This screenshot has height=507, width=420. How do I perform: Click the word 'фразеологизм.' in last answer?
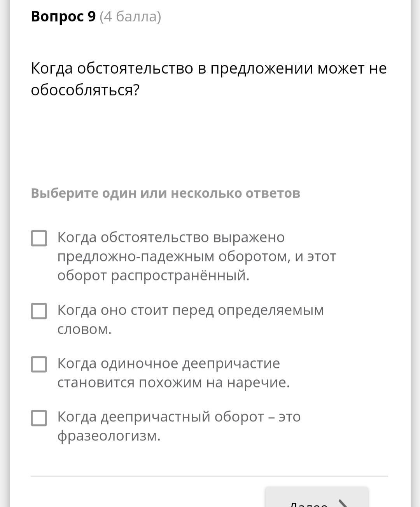109,436
